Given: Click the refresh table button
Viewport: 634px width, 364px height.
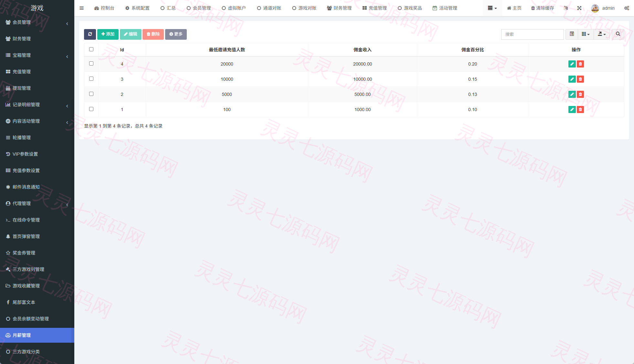Looking at the screenshot, I should tap(90, 34).
